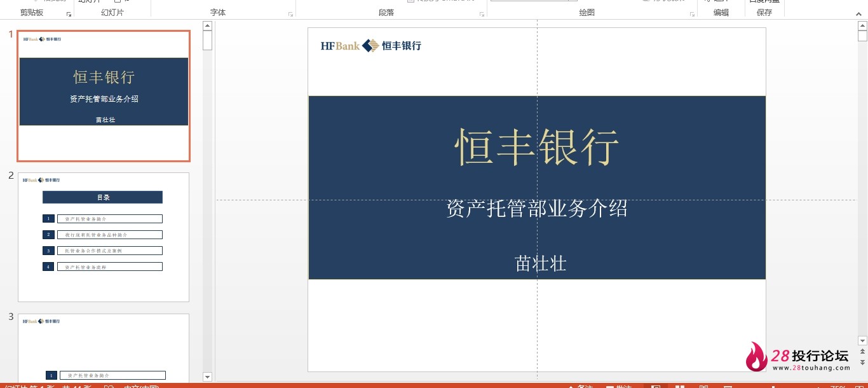The width and height of the screenshot is (868, 388).
Task: Click the 剪贴板 group label
Action: click(x=32, y=13)
